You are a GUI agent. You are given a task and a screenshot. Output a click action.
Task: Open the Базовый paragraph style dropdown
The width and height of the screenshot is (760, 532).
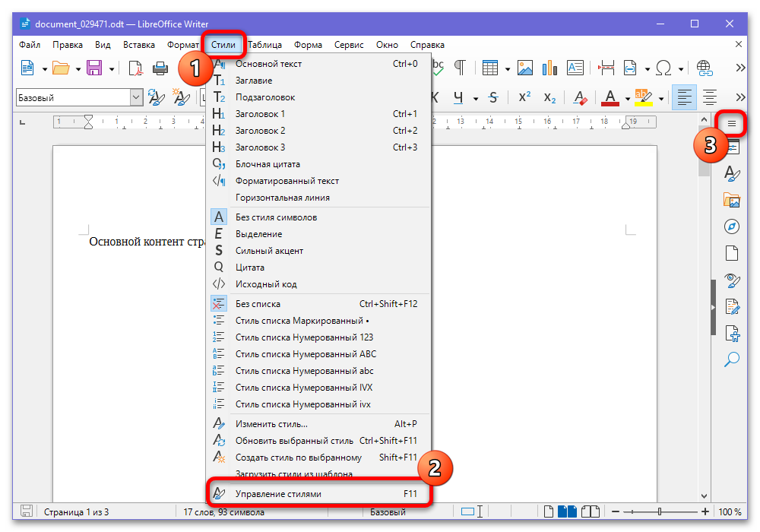(x=136, y=97)
